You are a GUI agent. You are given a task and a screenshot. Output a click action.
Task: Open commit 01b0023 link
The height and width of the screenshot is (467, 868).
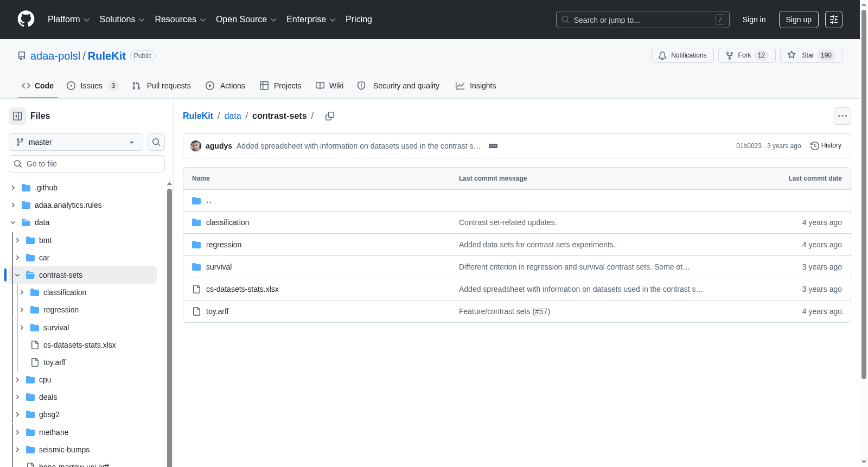[x=749, y=146]
